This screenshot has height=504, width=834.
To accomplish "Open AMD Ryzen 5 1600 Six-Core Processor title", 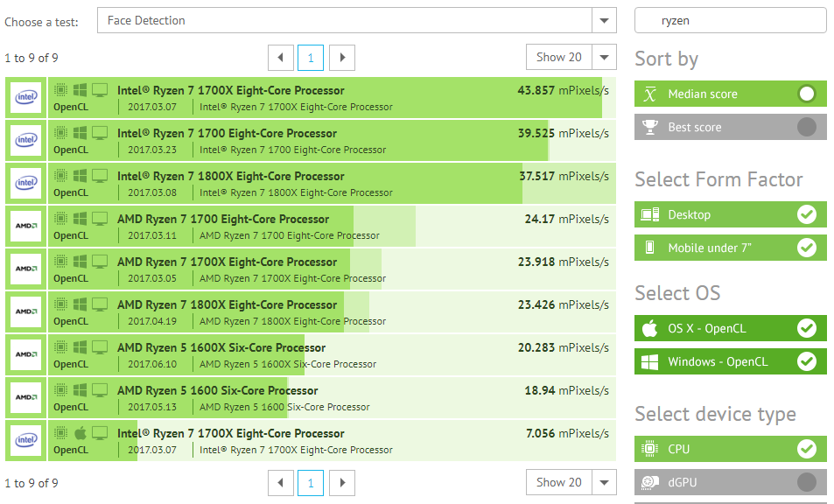I will pyautogui.click(x=218, y=391).
